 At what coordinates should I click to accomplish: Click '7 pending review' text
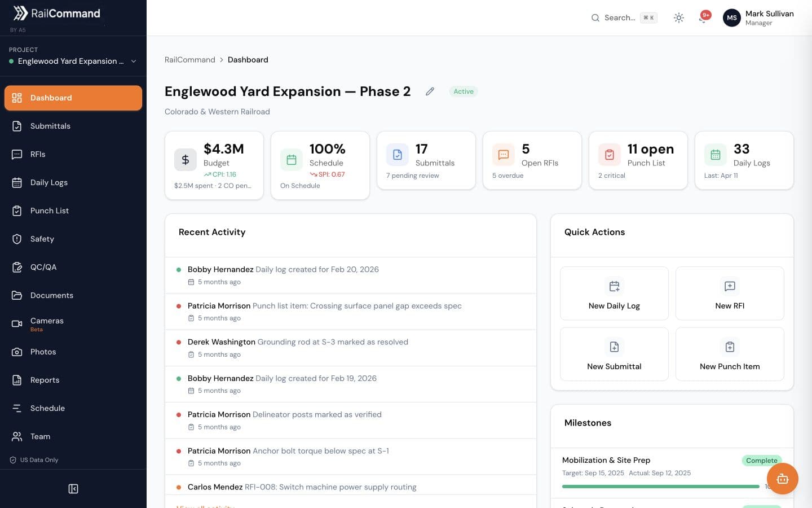413,176
